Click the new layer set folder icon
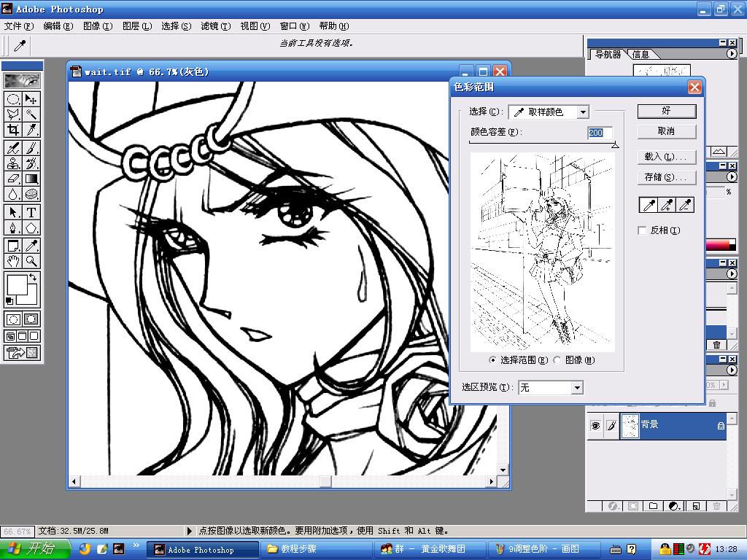The width and height of the screenshot is (747, 560). coord(653,506)
